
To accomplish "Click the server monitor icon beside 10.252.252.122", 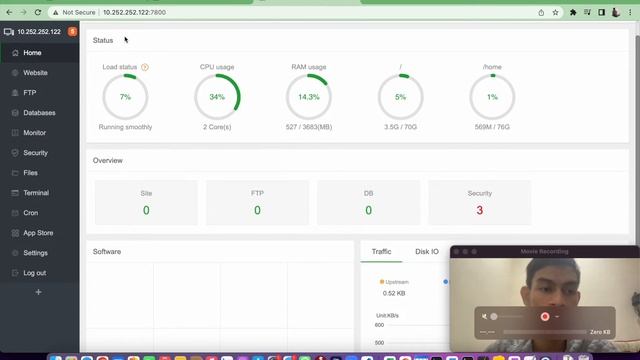I will click(9, 31).
